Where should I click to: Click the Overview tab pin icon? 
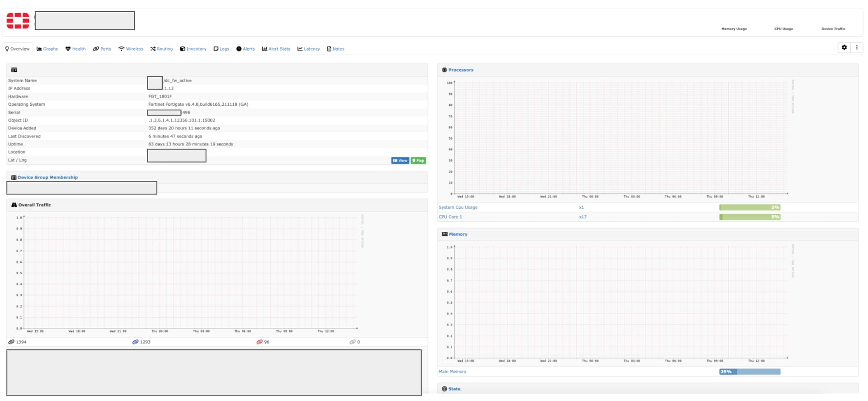point(7,49)
